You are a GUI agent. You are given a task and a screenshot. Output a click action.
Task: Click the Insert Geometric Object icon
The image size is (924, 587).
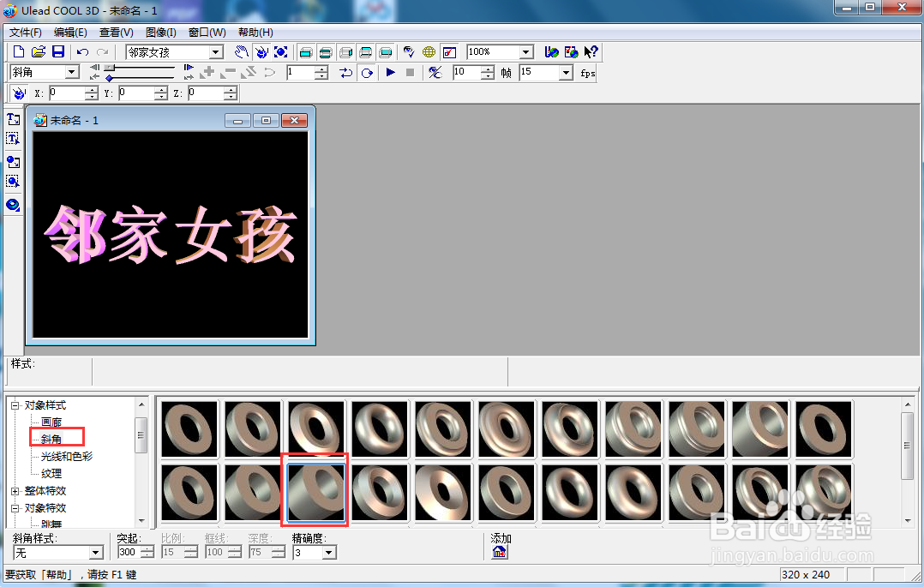(13, 205)
